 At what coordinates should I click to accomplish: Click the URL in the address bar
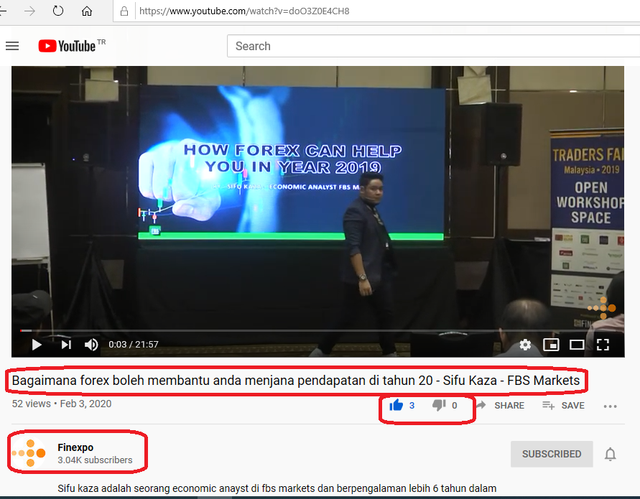[x=244, y=11]
